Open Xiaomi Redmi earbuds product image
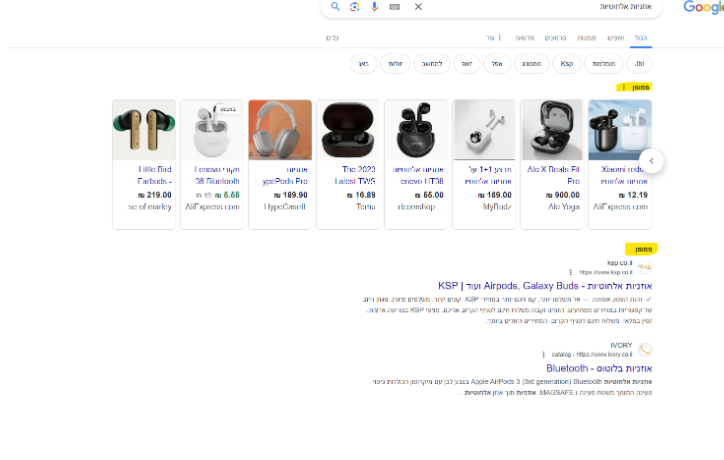Viewport: 724px width, 460px height. (x=620, y=130)
